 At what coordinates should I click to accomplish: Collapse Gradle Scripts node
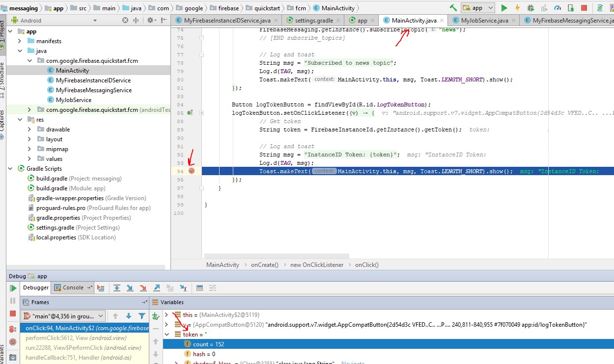(x=10, y=169)
